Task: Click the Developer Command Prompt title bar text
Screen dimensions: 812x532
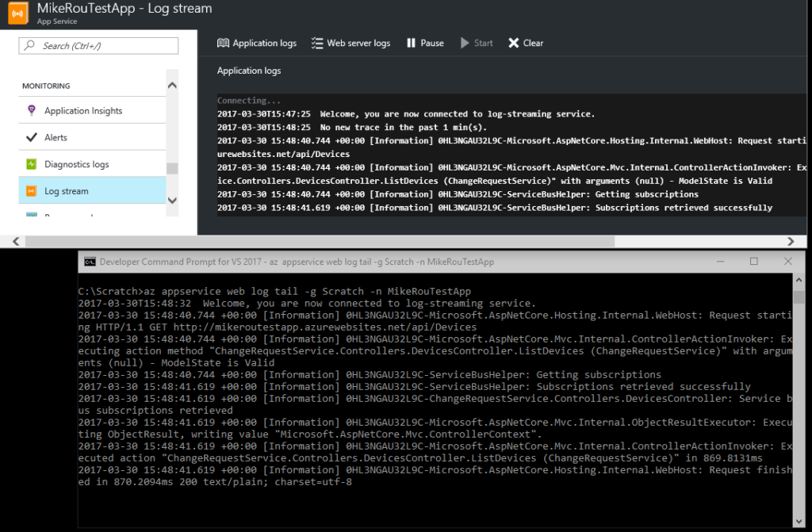Action: (297, 262)
